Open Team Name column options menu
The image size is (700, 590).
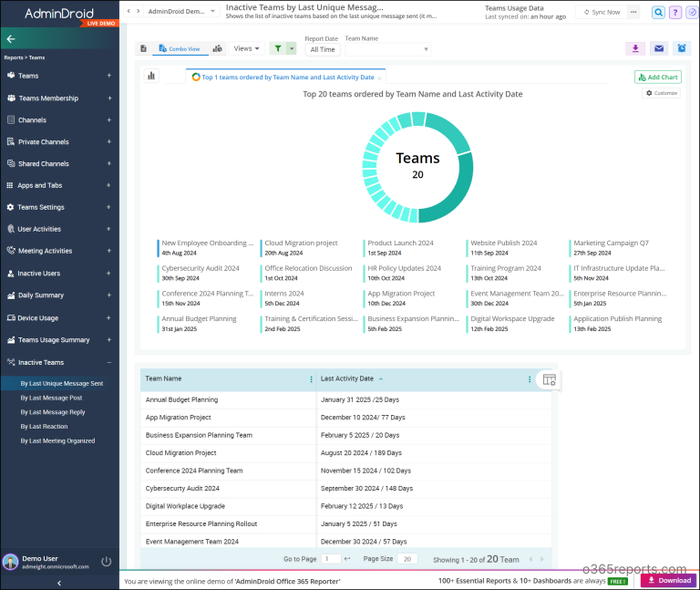(311, 379)
